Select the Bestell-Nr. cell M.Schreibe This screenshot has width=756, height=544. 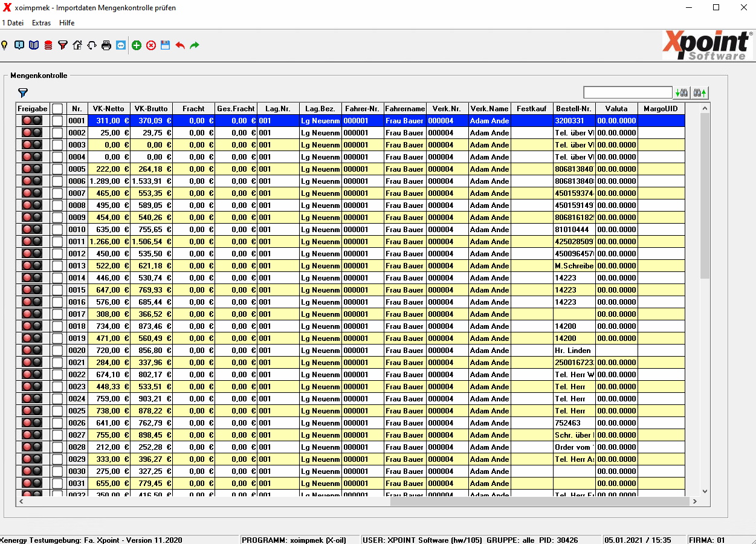point(574,266)
